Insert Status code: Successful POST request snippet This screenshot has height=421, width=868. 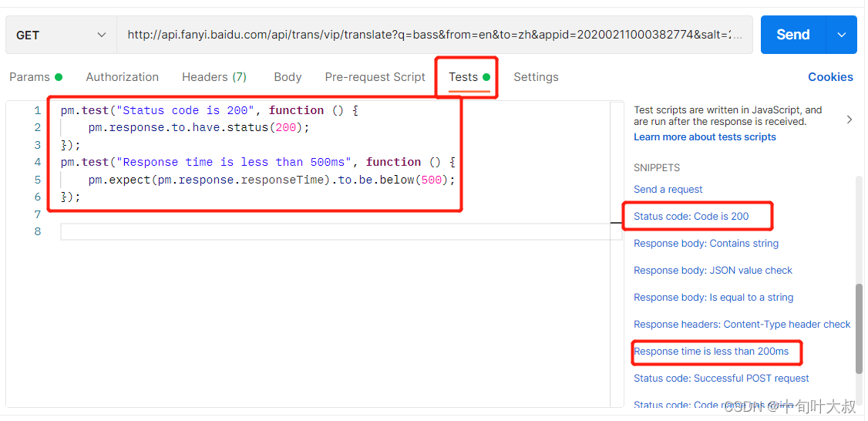tap(722, 379)
